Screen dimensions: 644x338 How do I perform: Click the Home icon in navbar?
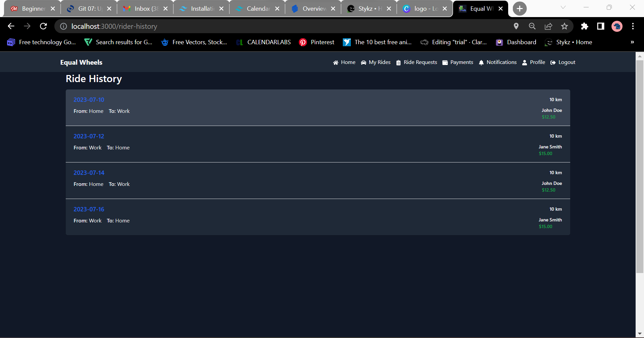pos(335,63)
